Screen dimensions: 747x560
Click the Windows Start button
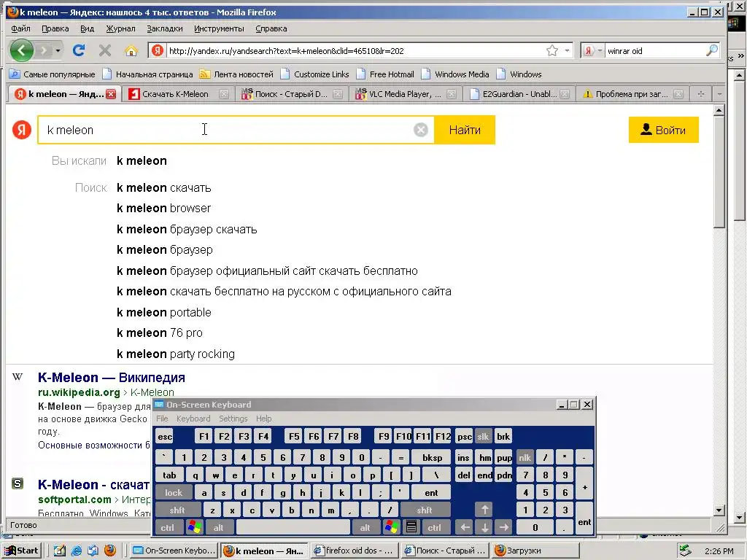click(21, 551)
